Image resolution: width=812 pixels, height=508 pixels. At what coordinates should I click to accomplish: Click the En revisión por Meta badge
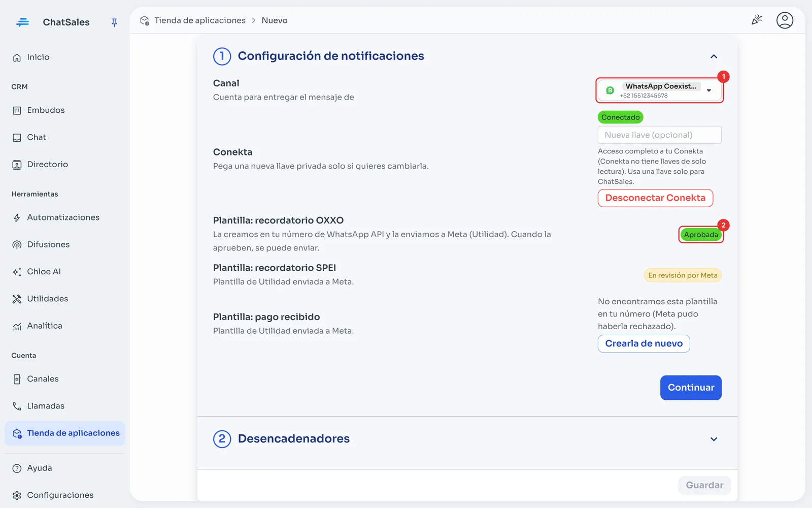[x=683, y=275]
